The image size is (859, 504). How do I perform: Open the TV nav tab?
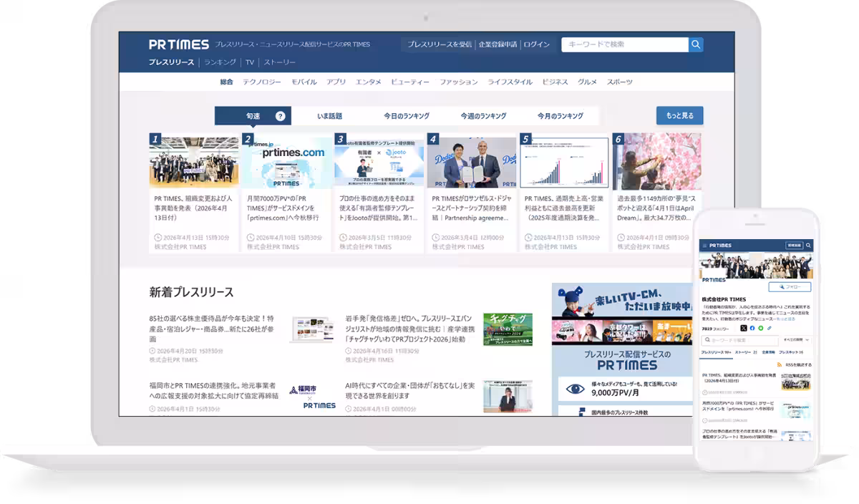tap(250, 62)
